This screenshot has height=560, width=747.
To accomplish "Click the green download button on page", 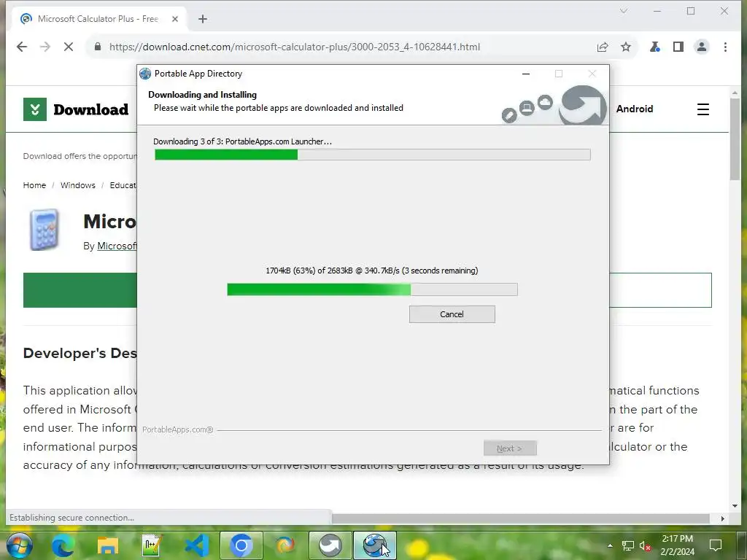I will point(80,290).
